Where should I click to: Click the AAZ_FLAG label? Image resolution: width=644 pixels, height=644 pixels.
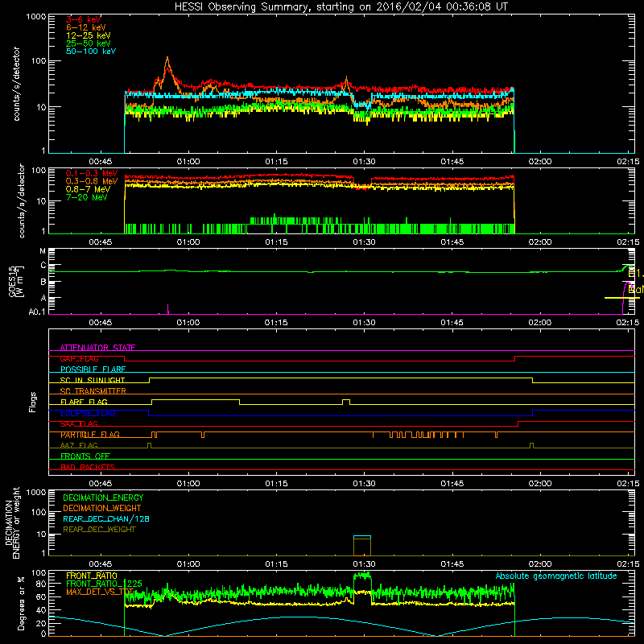79,445
